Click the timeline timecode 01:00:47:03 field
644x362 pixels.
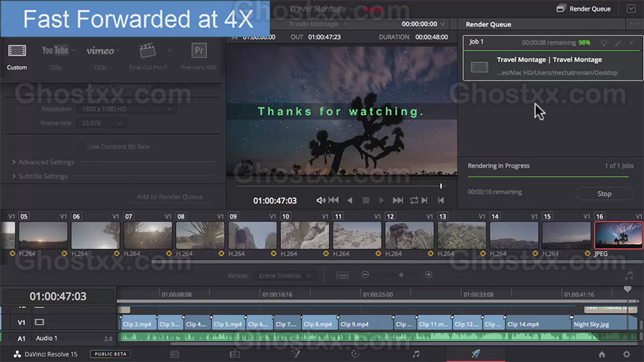click(58, 296)
